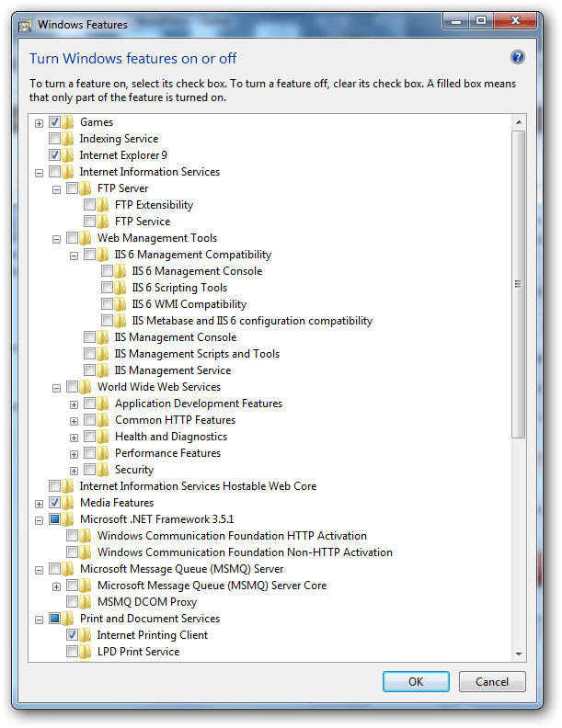Click the Microsoft .NET Framework 3.5.1 folder icon
This screenshot has width=562, height=728.
68,519
